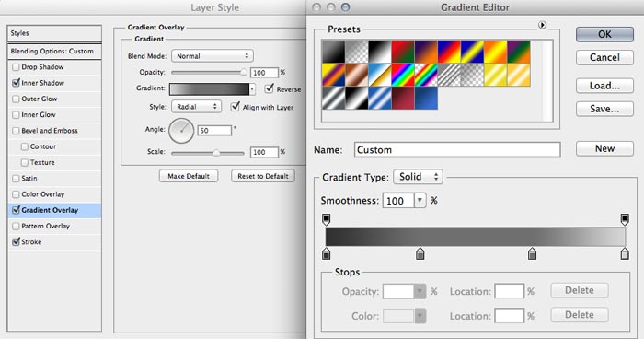Pick the copper gradient preset
Image resolution: width=644 pixels, height=339 pixels.
coord(357,75)
